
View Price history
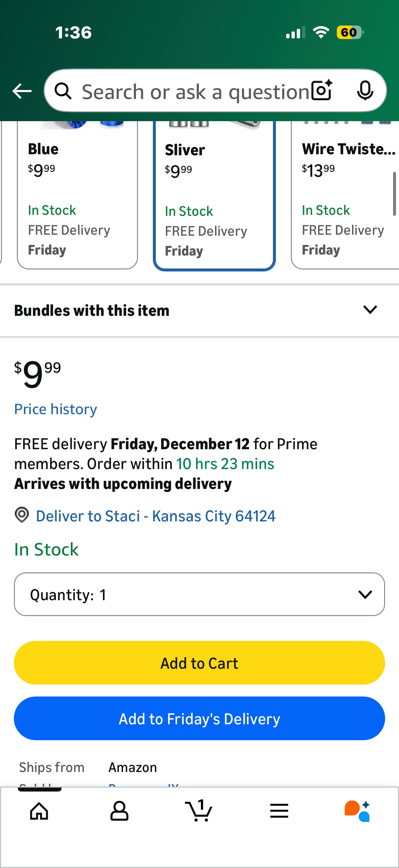point(56,409)
